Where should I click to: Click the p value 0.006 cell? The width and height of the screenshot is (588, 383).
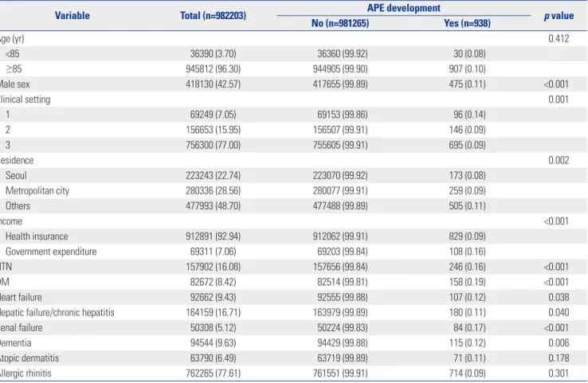click(559, 343)
